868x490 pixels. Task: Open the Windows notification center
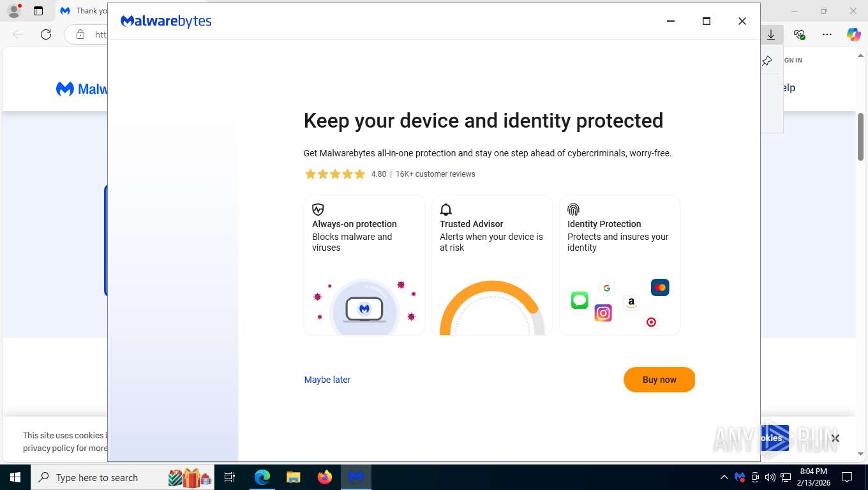pos(847,477)
